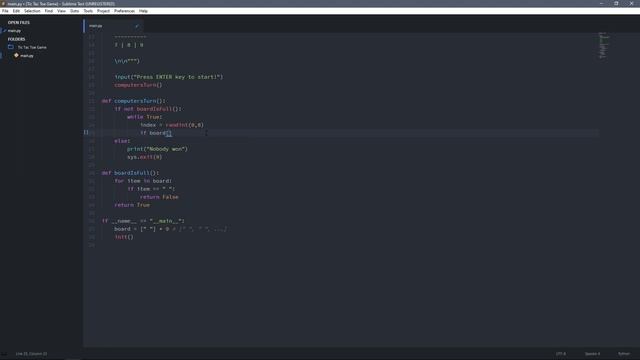Place cursor after 'if board[]'
640x360 pixels.
(x=172, y=133)
